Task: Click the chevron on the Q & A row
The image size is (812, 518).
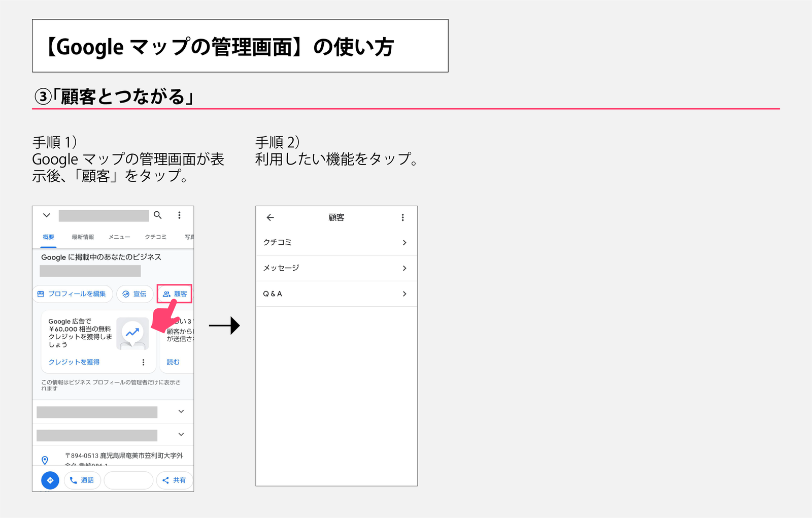Action: [404, 294]
